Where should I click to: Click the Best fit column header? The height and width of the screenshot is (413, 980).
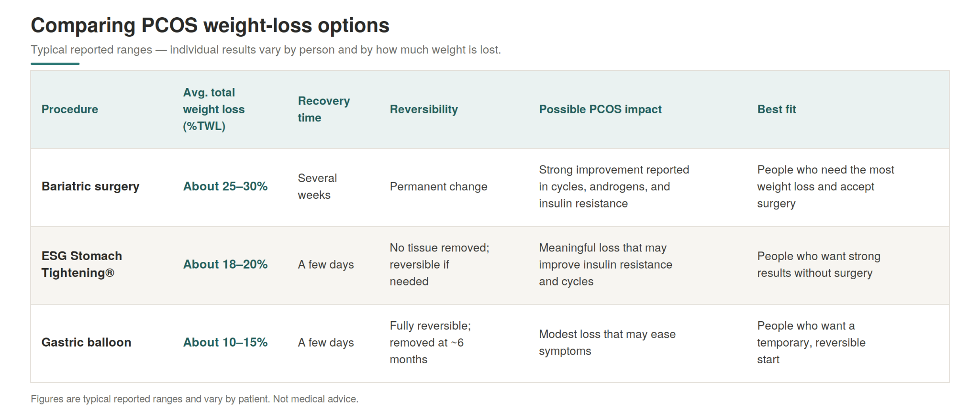pos(777,109)
